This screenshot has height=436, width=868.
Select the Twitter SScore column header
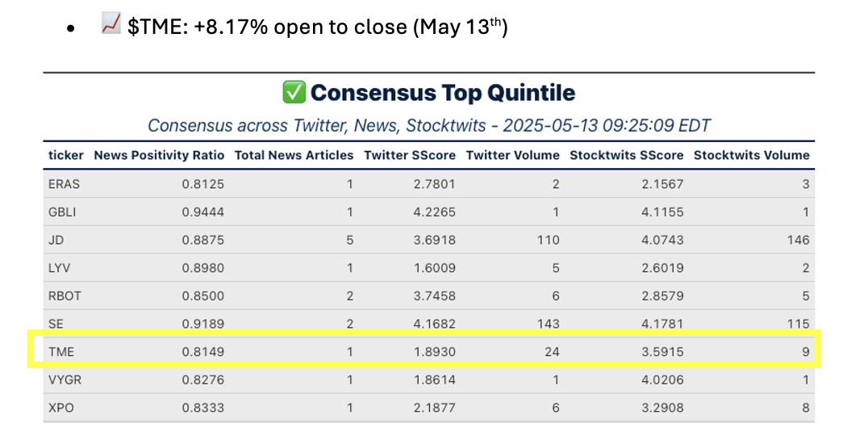(x=410, y=155)
